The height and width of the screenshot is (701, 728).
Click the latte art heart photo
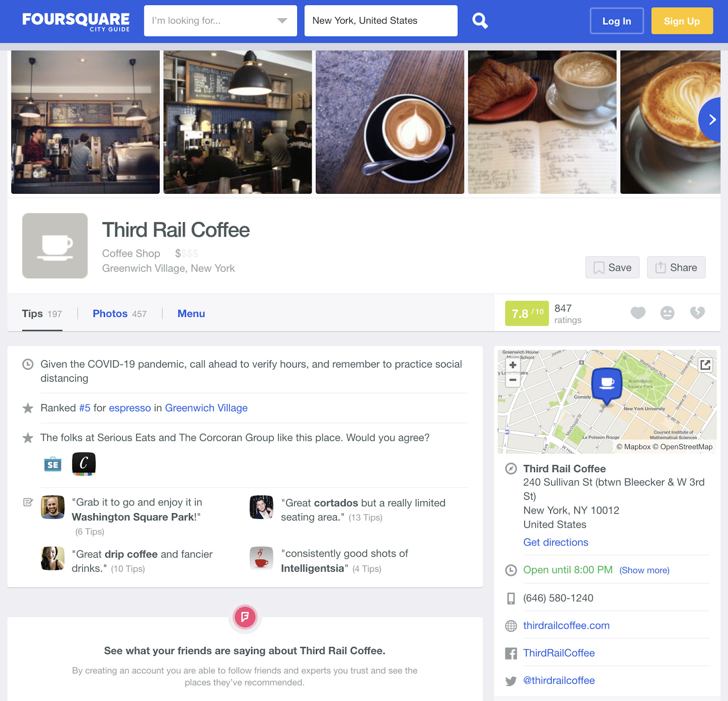pos(389,122)
